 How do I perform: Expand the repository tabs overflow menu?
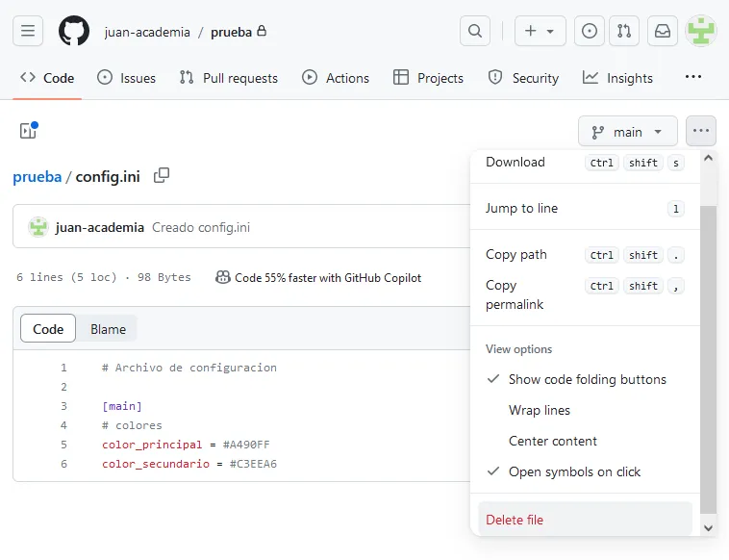pyautogui.click(x=692, y=77)
